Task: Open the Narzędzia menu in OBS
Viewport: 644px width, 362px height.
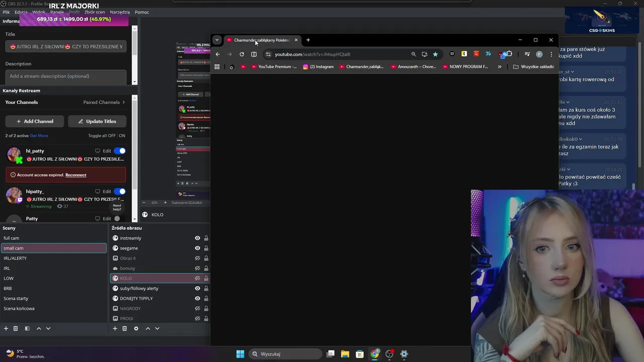Action: pos(120,12)
